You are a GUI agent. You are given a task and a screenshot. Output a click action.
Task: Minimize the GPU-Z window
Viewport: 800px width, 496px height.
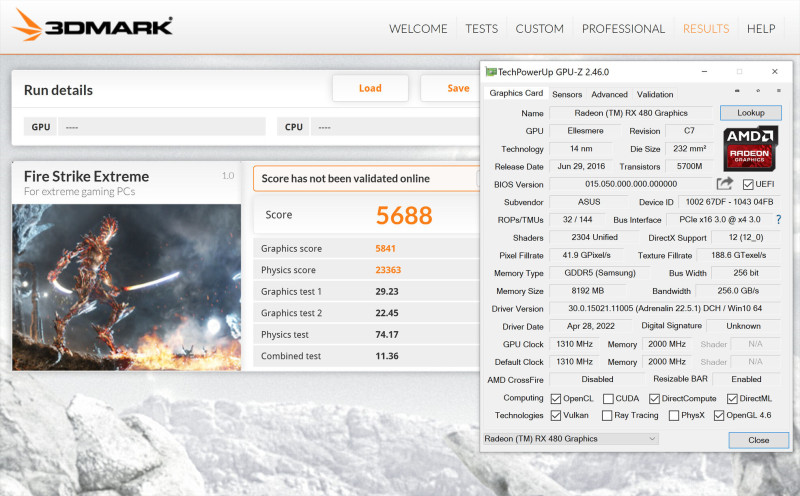pyautogui.click(x=704, y=72)
